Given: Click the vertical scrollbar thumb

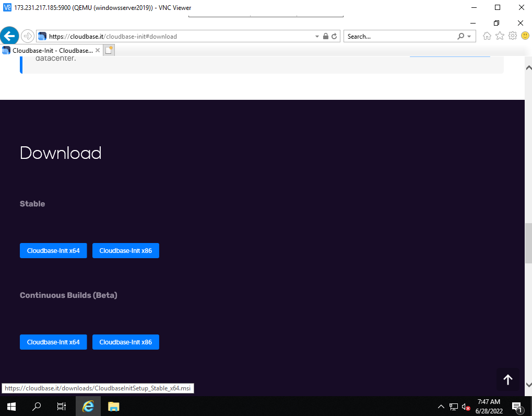Looking at the screenshot, I should point(528,243).
